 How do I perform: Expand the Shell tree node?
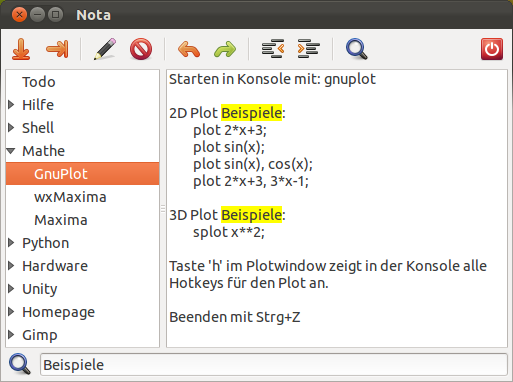pyautogui.click(x=11, y=128)
